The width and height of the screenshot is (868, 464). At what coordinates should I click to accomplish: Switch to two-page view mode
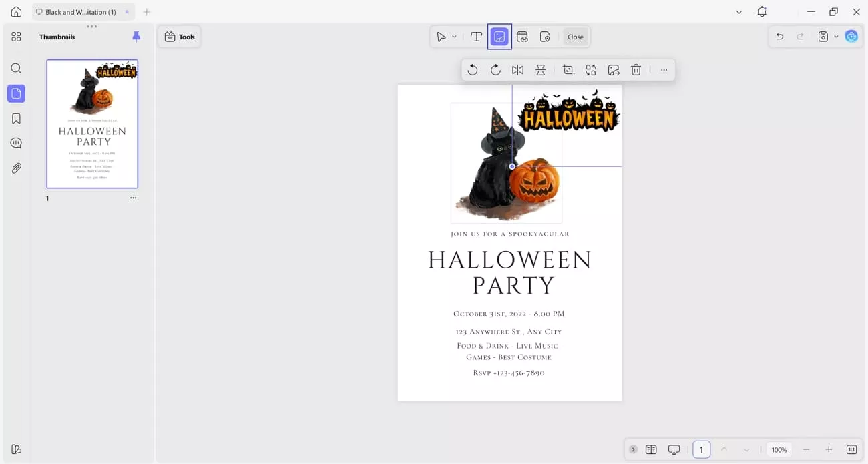[x=651, y=449]
